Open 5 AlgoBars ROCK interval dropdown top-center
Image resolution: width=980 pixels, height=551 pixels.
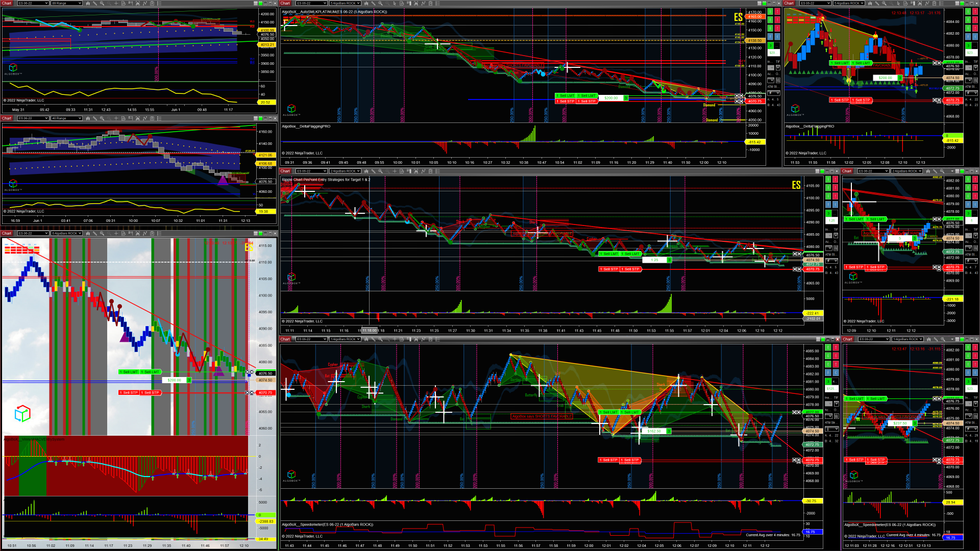[x=345, y=3]
